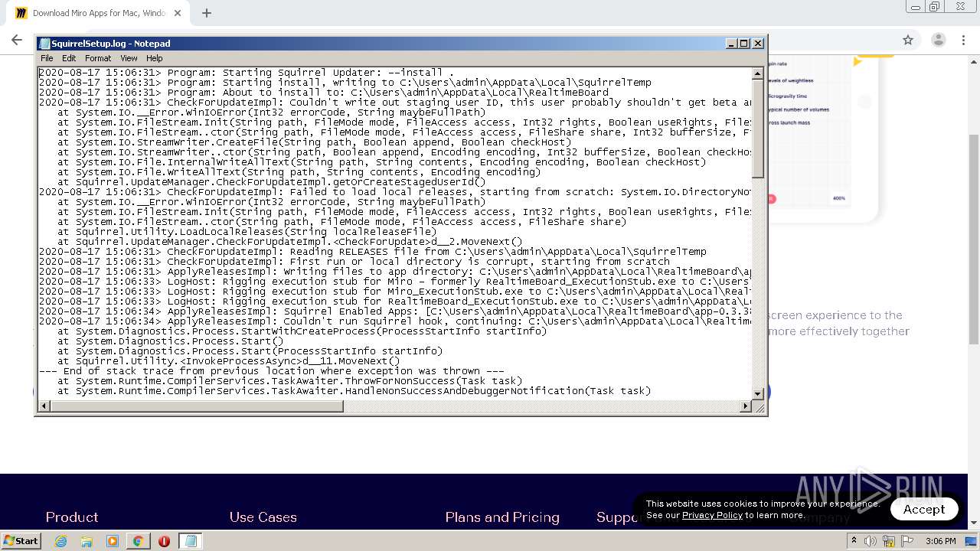
Task: Open Windows Explorer folder from the taskbar
Action: click(87, 541)
